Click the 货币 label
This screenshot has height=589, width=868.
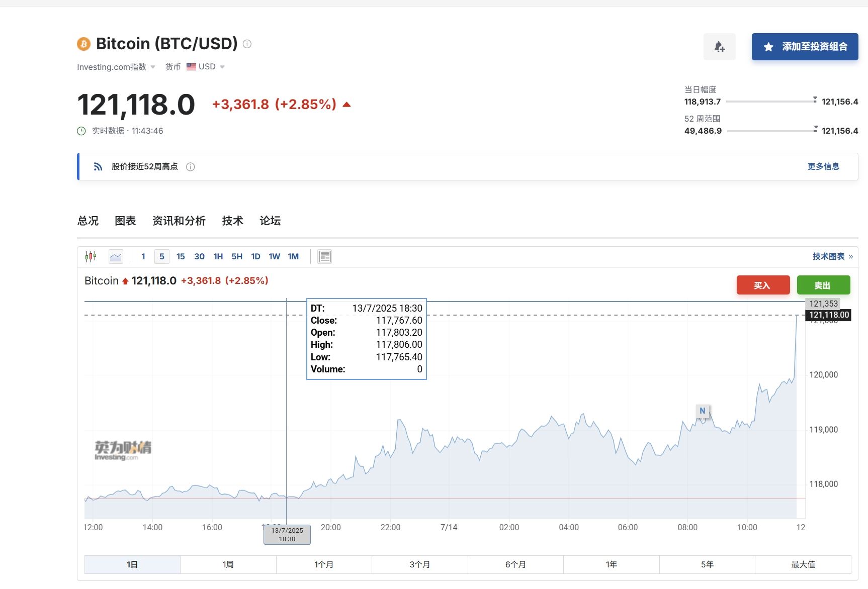click(x=173, y=67)
